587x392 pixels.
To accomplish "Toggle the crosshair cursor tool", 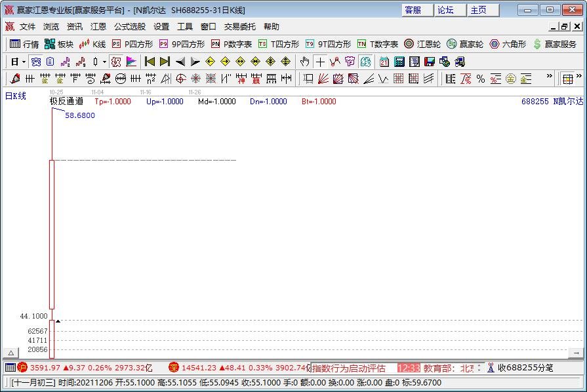I will click(319, 62).
